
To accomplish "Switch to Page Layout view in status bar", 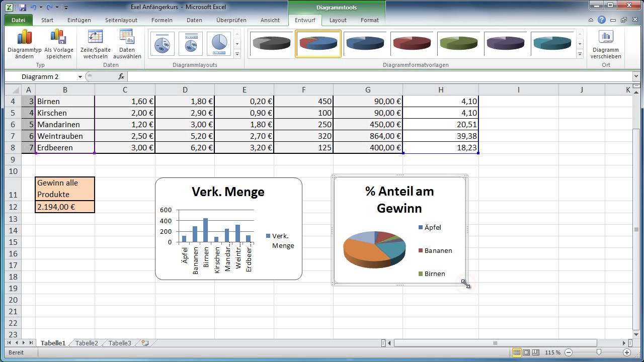I will point(526,352).
